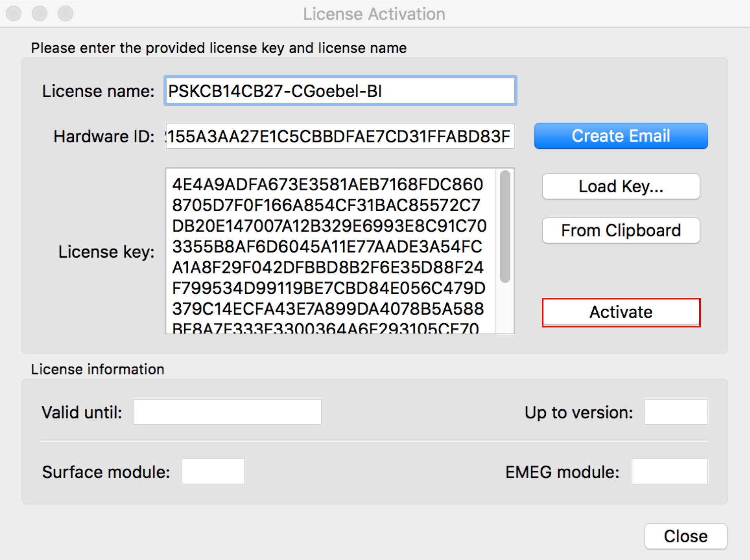750x560 pixels.
Task: Click the Up to version field
Action: pos(676,412)
